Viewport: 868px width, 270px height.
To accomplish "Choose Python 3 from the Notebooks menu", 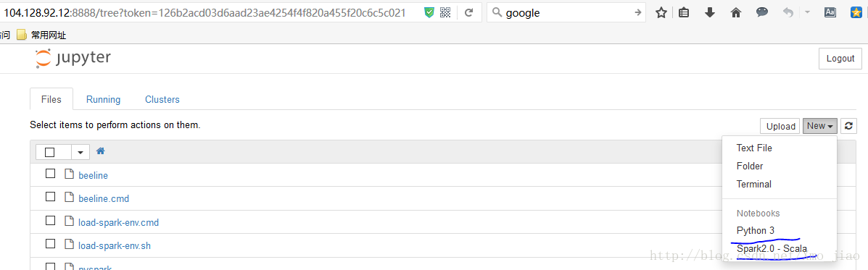I will click(756, 230).
